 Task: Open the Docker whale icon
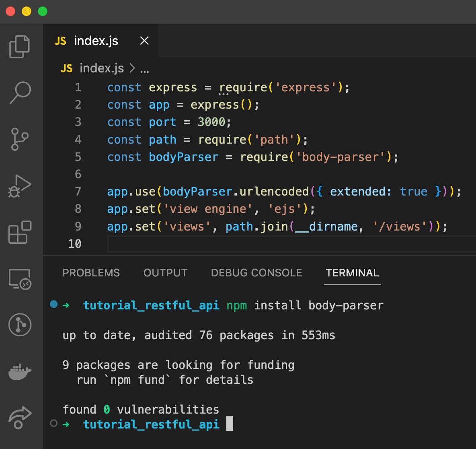click(x=20, y=371)
